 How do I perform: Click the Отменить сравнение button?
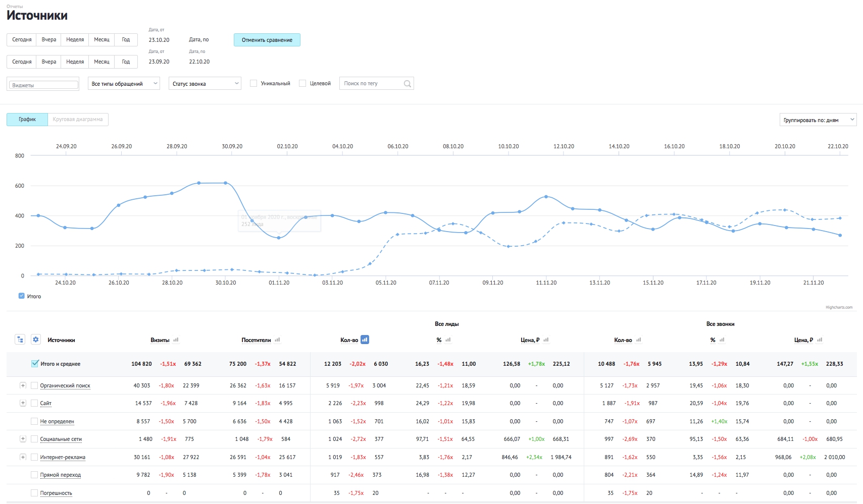tap(267, 40)
